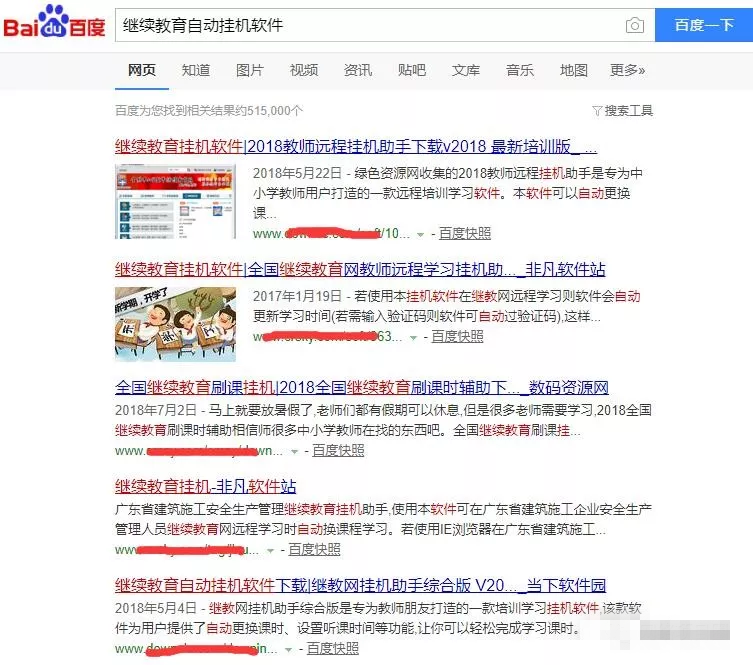Switch to the 知道 tab

tap(196, 70)
